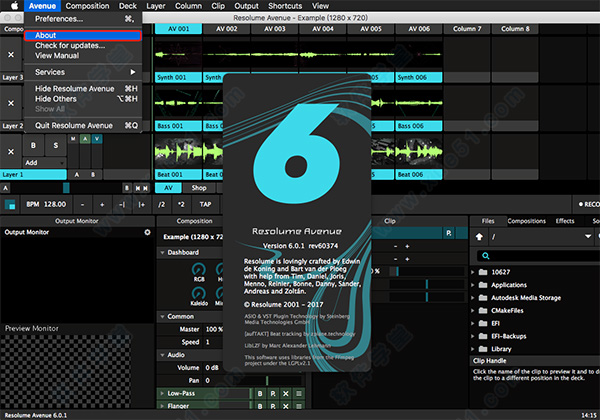Collapse the Audio section

(162, 355)
